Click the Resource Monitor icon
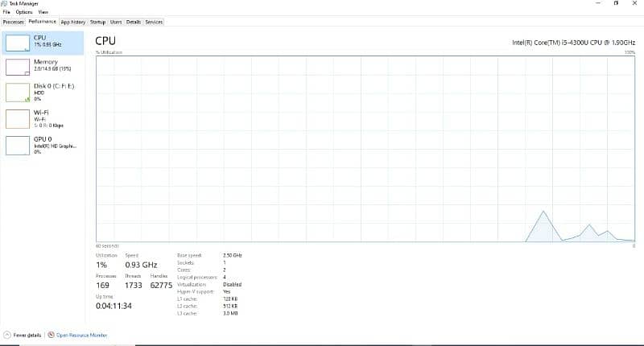Viewport: 644px width, 346px height. point(51,335)
